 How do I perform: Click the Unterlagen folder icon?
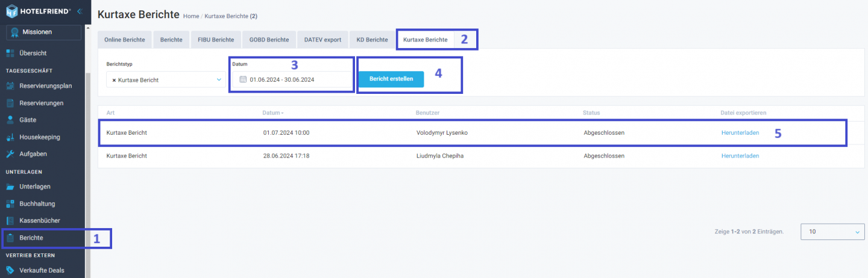(10, 187)
